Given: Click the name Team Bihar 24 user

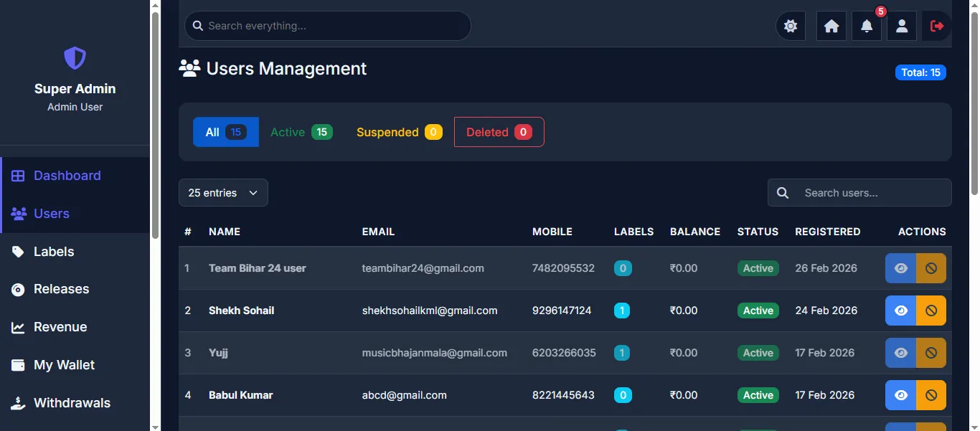Looking at the screenshot, I should [x=258, y=268].
